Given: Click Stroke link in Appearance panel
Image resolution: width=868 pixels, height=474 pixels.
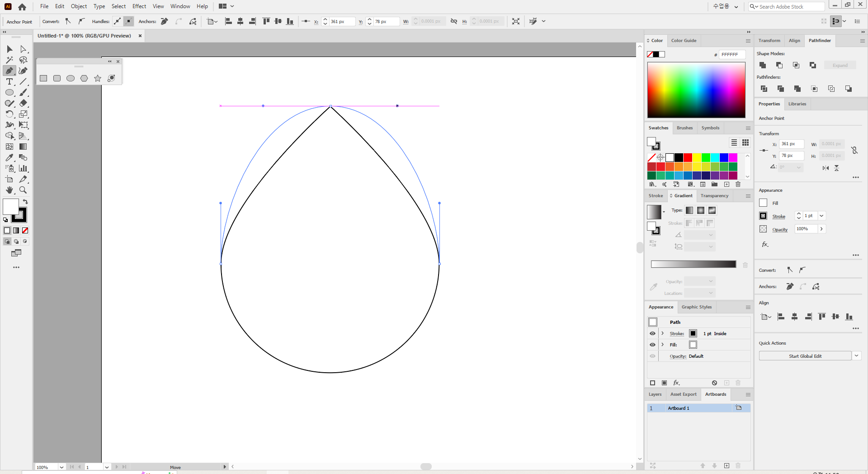Looking at the screenshot, I should (677, 333).
